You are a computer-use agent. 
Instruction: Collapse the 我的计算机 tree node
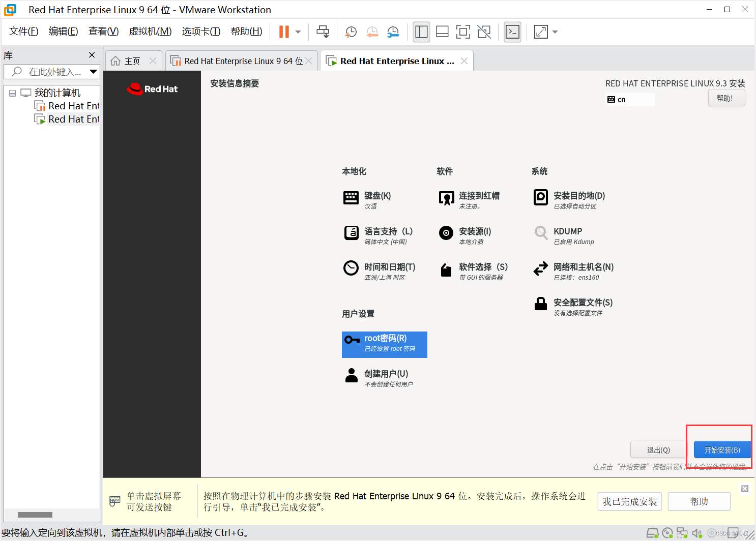click(x=12, y=93)
